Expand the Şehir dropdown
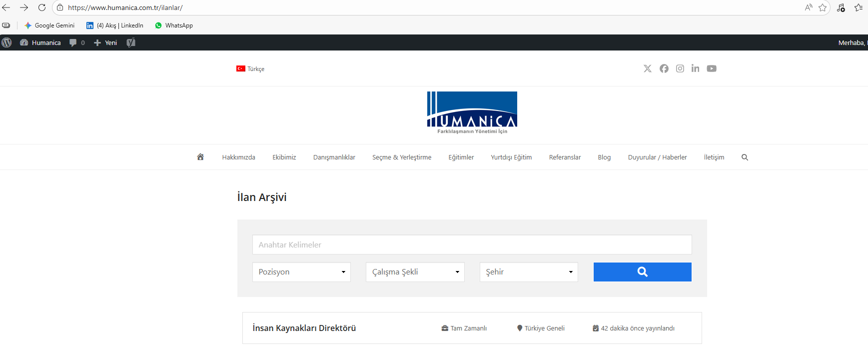The width and height of the screenshot is (868, 348). tap(529, 272)
